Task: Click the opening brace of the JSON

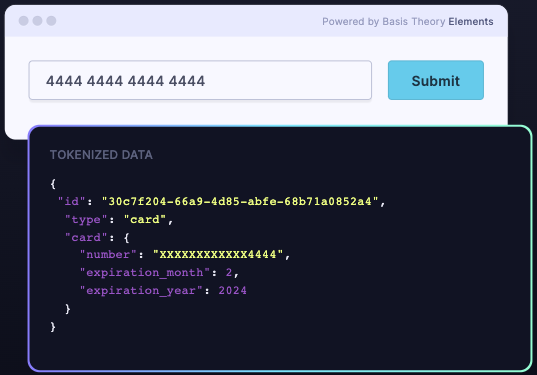Action: (x=53, y=184)
